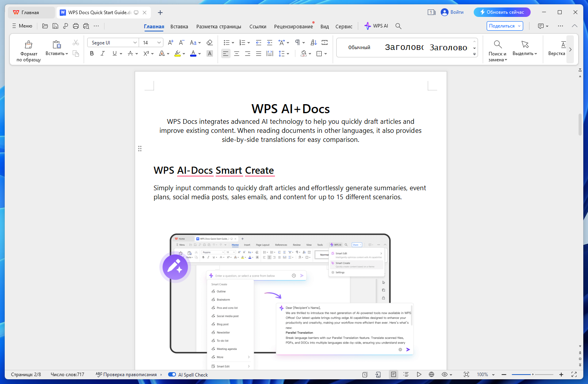Click the Войти sign-in button
The image size is (588, 384).
(x=452, y=12)
